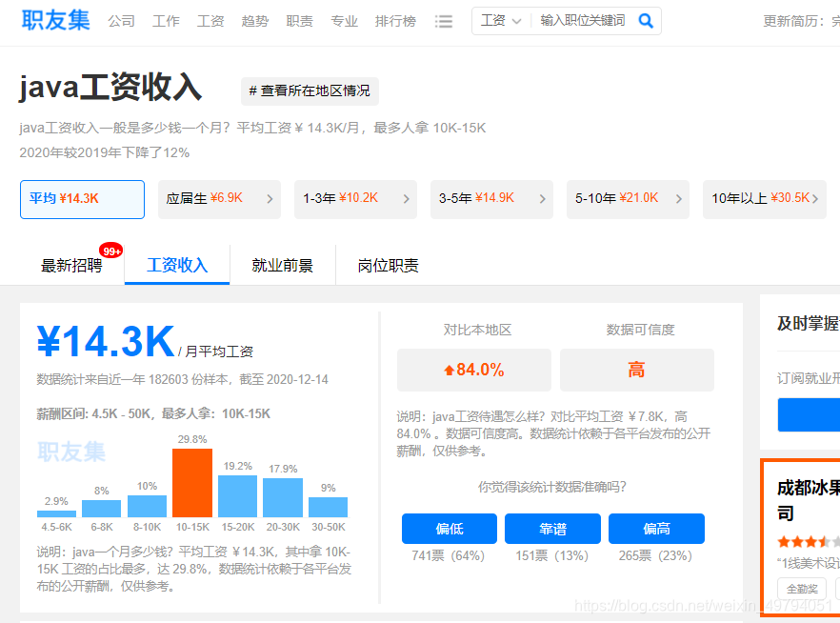The width and height of the screenshot is (840, 623).
Task: Click the 全勤奖 tag on the company card
Action: (x=801, y=589)
